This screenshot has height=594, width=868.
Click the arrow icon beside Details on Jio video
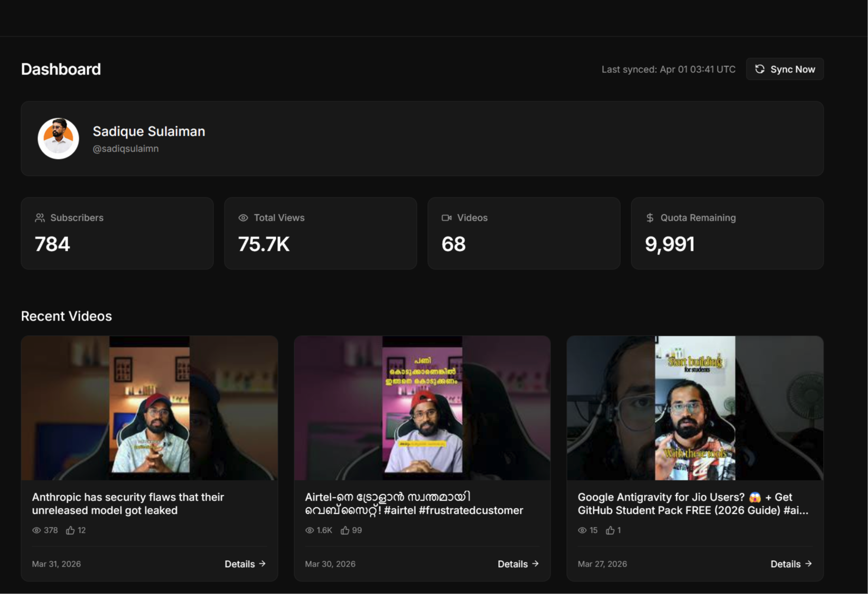(808, 563)
